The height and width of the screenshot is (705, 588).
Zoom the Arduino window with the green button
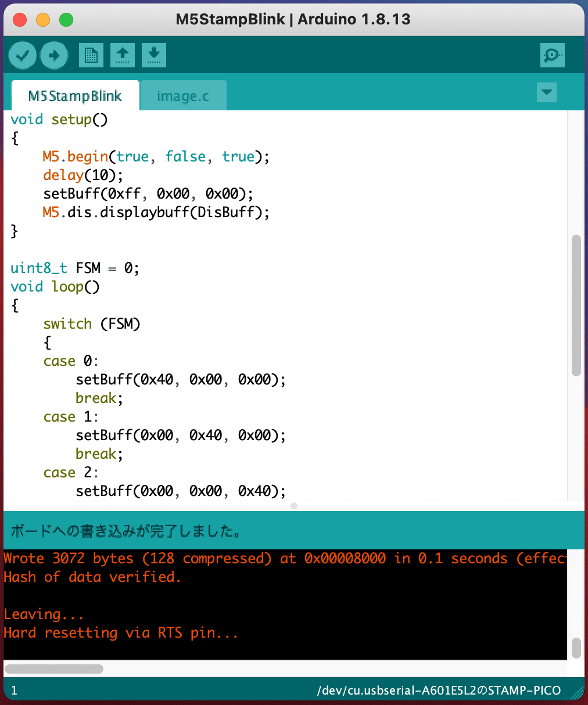66,20
